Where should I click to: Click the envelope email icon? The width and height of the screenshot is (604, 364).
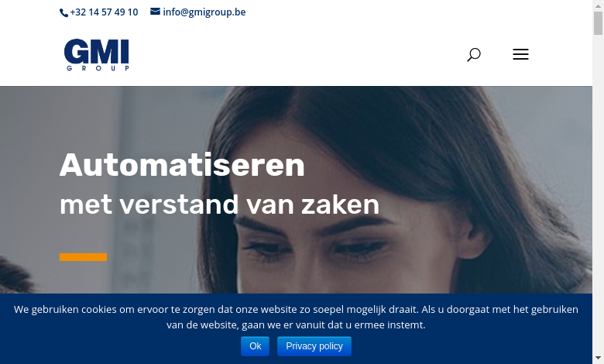155,12
